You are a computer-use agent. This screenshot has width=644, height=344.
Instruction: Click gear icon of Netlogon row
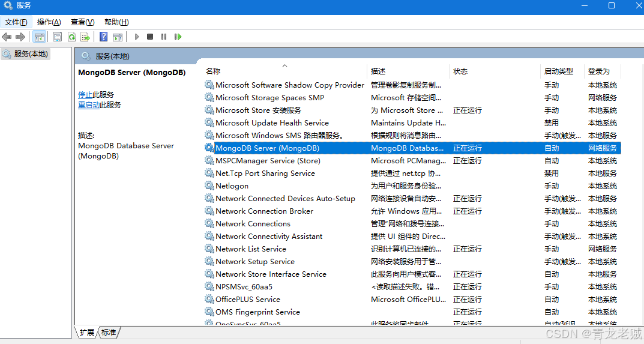(209, 186)
